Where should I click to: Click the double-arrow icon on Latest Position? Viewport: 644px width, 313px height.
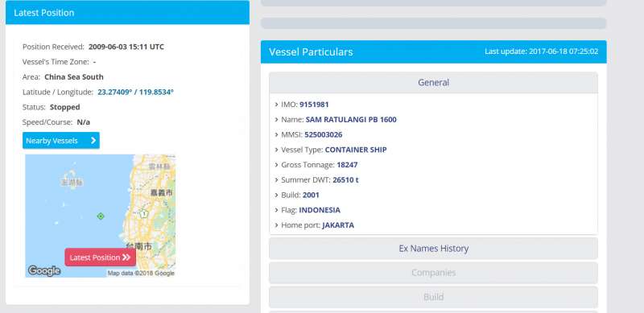coord(126,257)
